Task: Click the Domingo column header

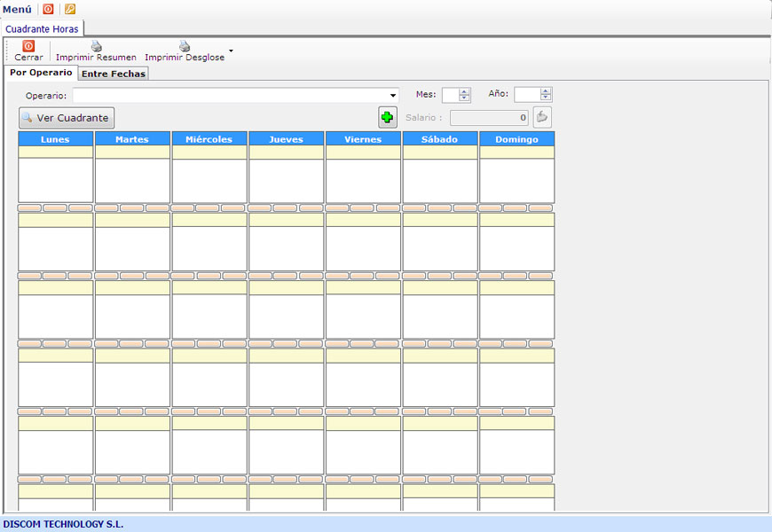Action: tap(516, 139)
